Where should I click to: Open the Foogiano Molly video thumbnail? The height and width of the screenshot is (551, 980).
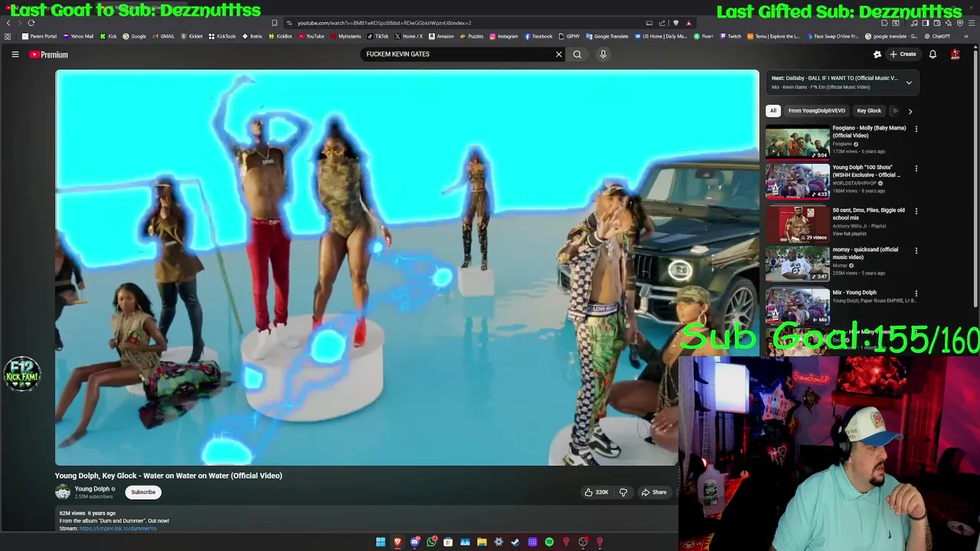797,143
